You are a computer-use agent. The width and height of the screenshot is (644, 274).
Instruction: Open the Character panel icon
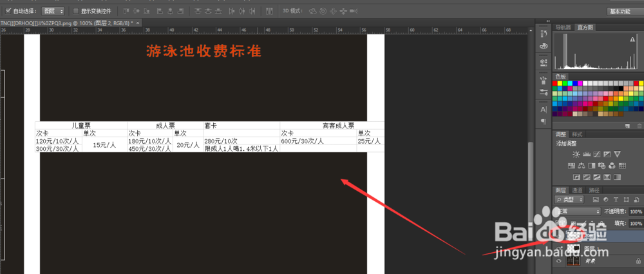tap(544, 110)
